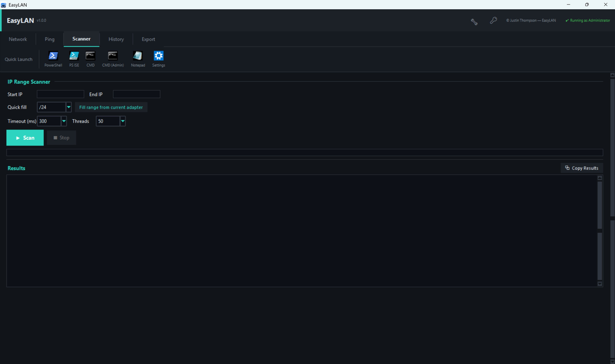The image size is (615, 364).
Task: Click the wrench icon in header
Action: pos(475,21)
